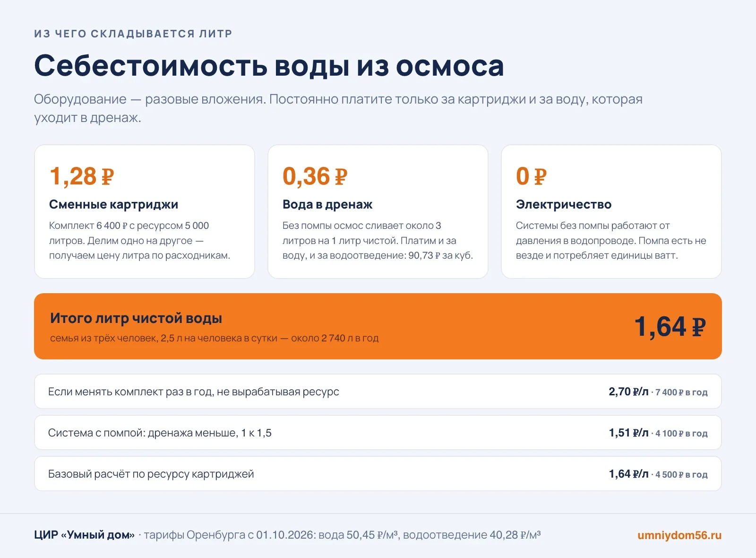
Task: Click the "Вода в дренаж" card title
Action: [x=327, y=204]
